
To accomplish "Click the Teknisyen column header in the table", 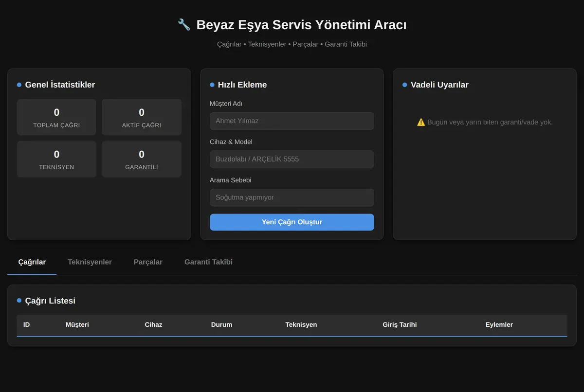I will pos(301,325).
